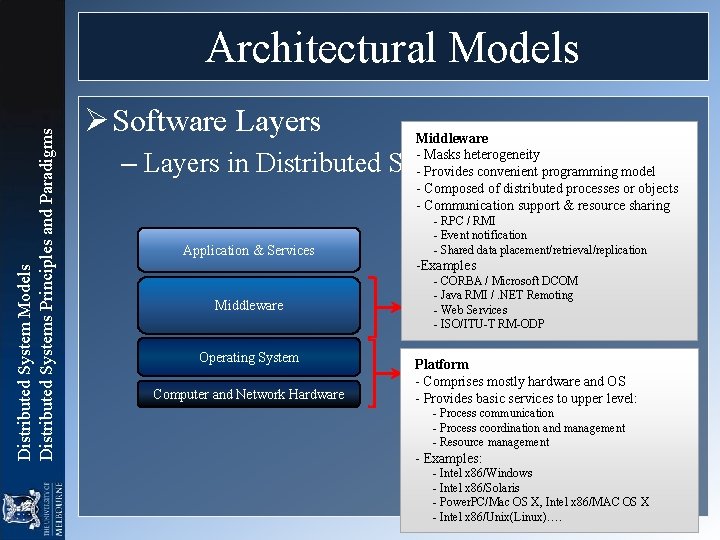Viewport: 720px width, 540px height.
Task: Click the Software Layers bullet heading
Action: pos(216,122)
